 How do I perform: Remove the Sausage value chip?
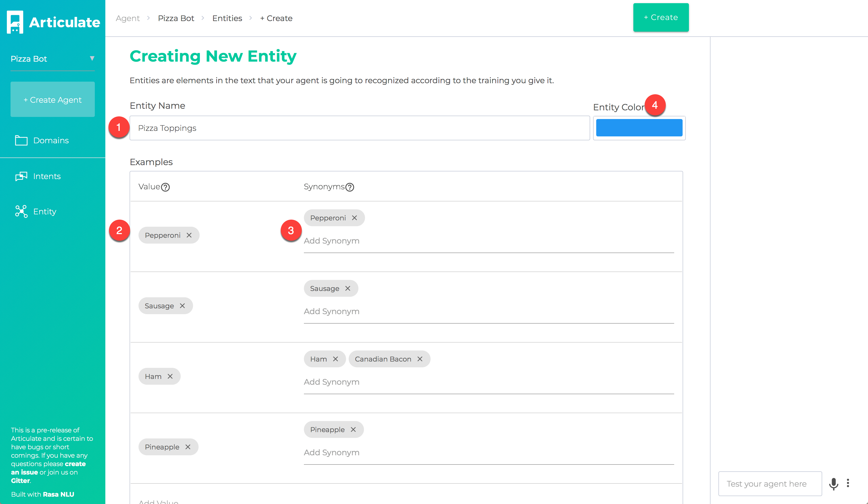click(x=182, y=306)
